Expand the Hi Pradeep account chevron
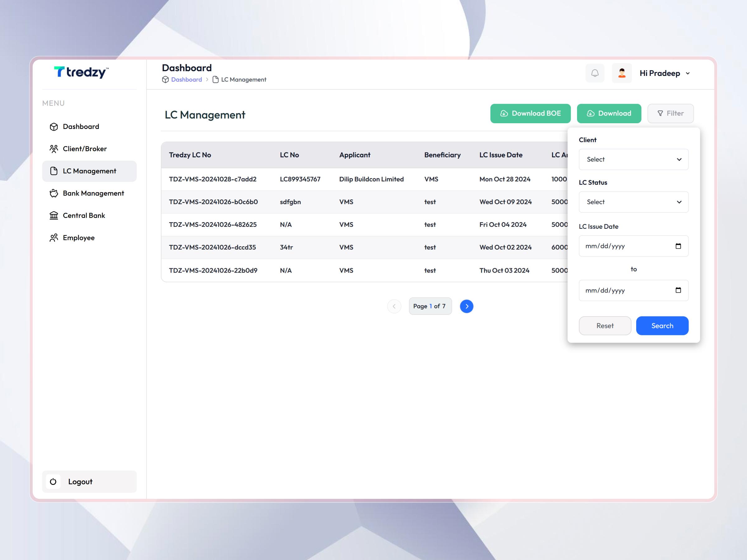This screenshot has height=560, width=747. (x=688, y=73)
